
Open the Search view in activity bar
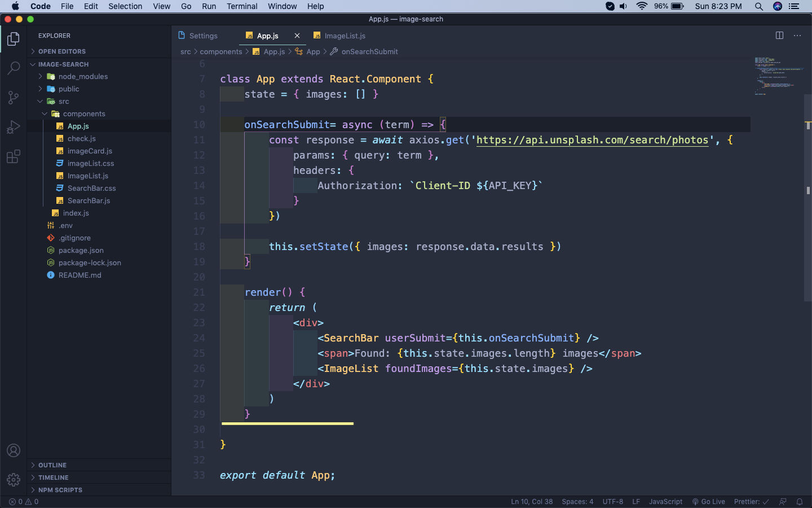pyautogui.click(x=14, y=68)
